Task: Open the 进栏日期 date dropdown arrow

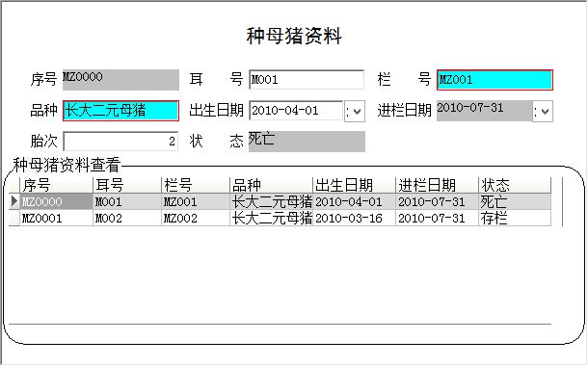Action: pyautogui.click(x=543, y=112)
